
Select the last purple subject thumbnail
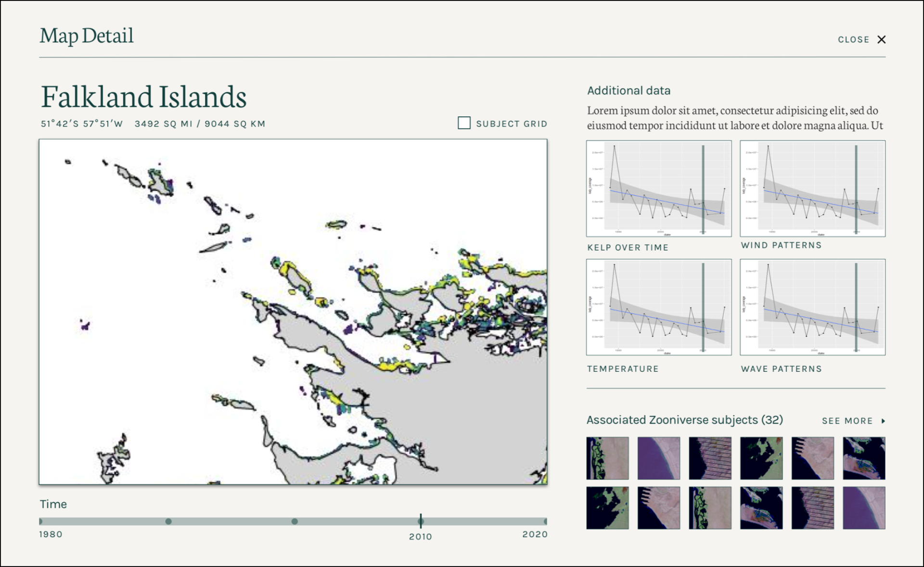pyautogui.click(x=864, y=508)
